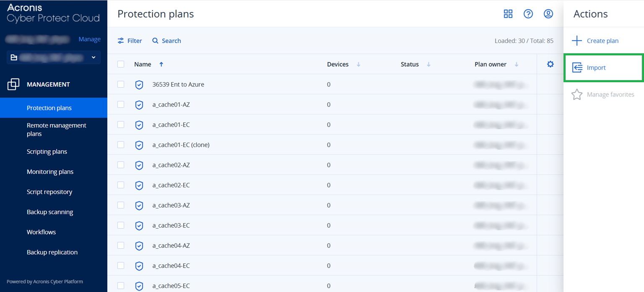The height and width of the screenshot is (292, 644).
Task: Click the Manage favorites star icon
Action: tap(577, 94)
